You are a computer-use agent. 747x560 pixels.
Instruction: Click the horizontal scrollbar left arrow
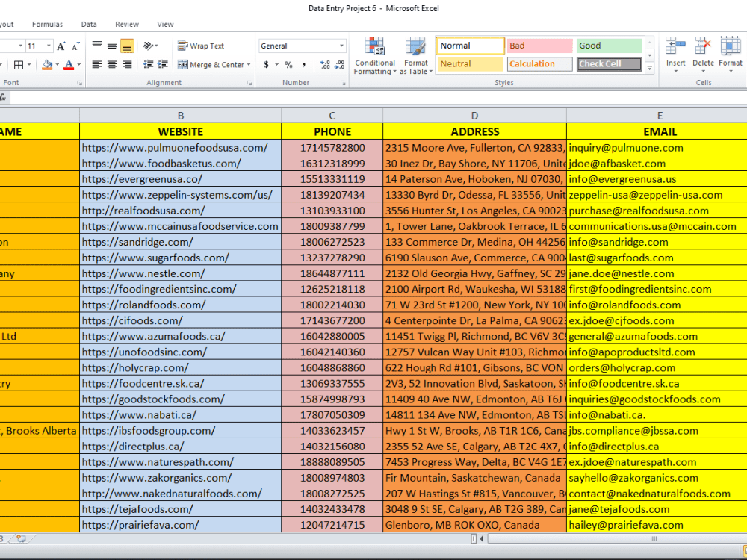(x=482, y=538)
